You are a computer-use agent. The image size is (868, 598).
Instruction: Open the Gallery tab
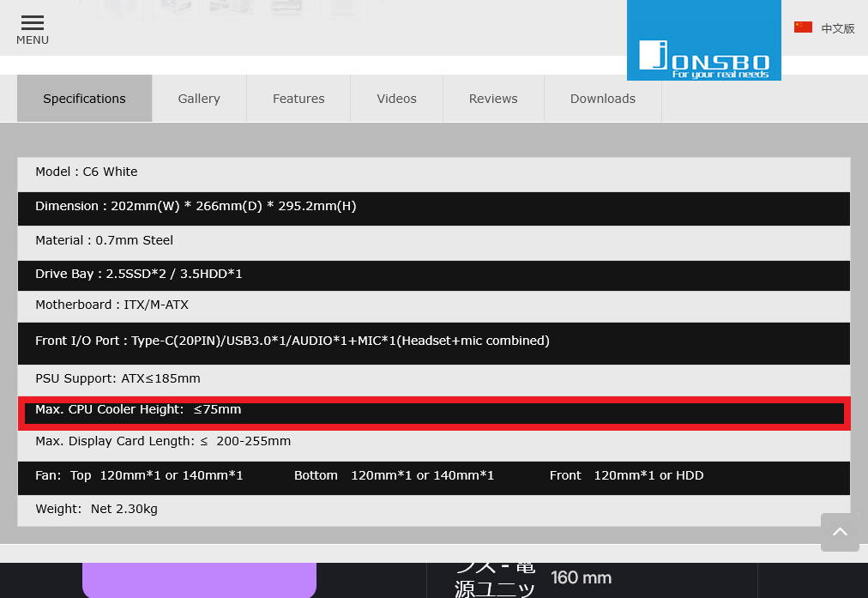[x=199, y=99]
